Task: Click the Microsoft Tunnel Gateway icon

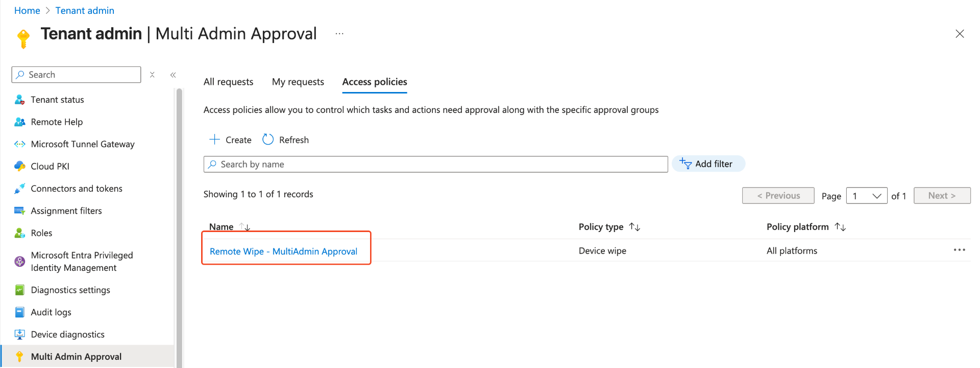Action: [x=19, y=144]
